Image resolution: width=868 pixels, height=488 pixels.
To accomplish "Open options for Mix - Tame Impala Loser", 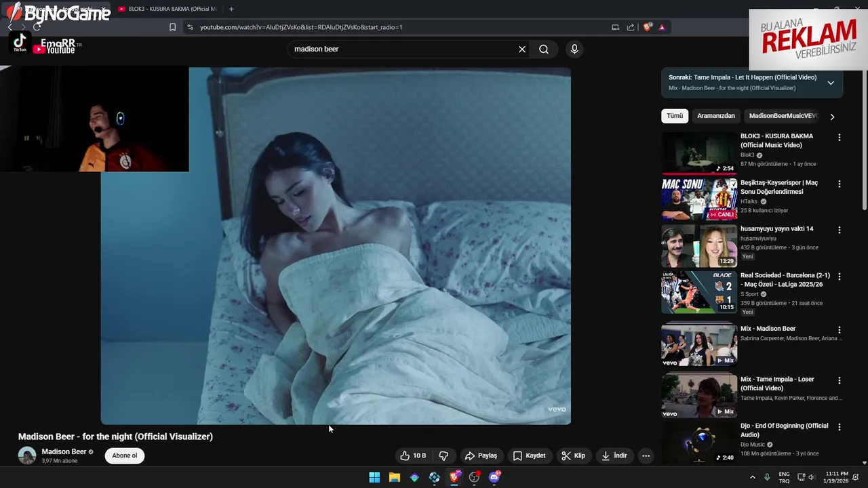I will pyautogui.click(x=840, y=381).
